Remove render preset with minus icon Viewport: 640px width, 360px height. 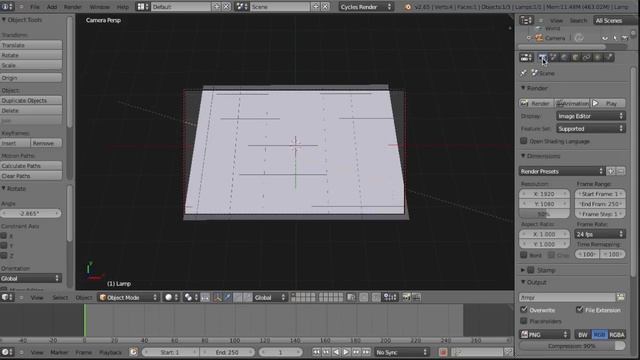(x=620, y=171)
